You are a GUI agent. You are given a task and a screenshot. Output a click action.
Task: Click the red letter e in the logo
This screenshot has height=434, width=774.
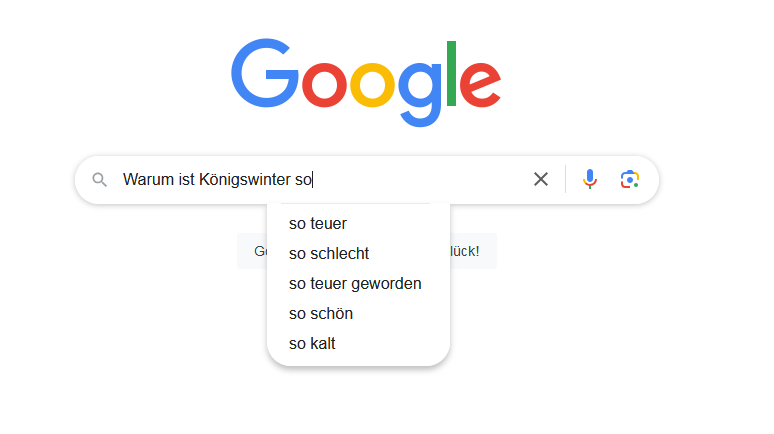click(x=478, y=86)
